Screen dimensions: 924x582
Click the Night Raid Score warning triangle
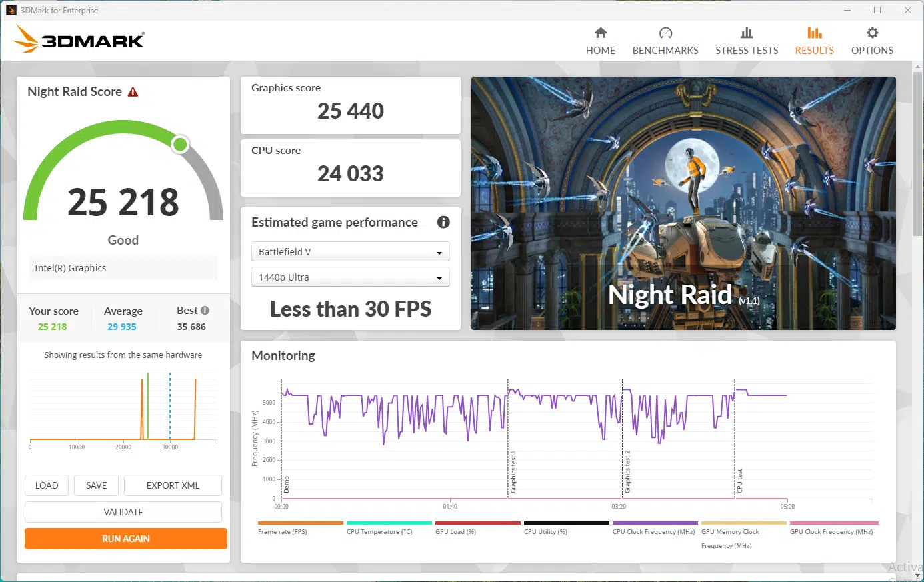133,92
